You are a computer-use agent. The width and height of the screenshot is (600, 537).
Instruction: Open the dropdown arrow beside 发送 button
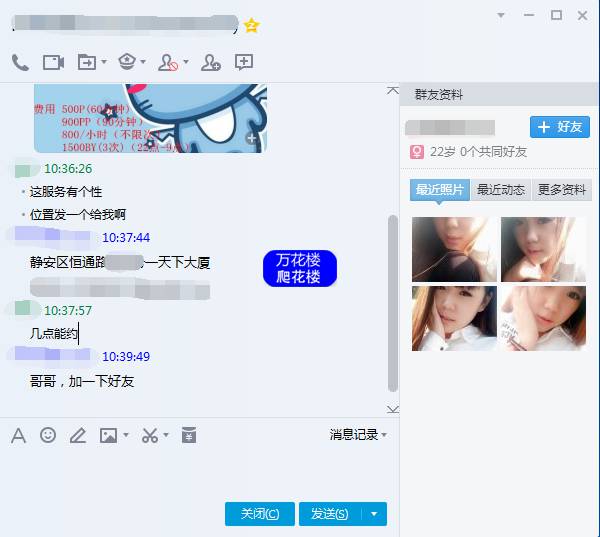[374, 514]
